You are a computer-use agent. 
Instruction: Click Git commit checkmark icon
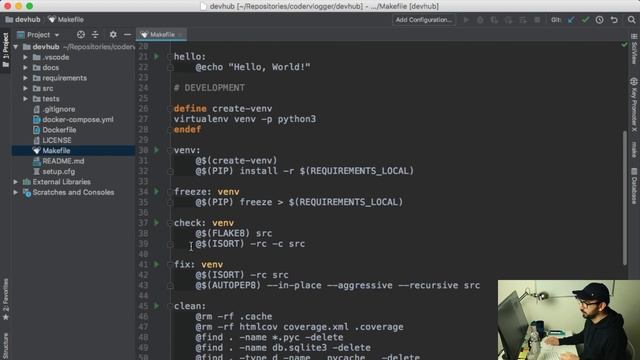point(585,20)
